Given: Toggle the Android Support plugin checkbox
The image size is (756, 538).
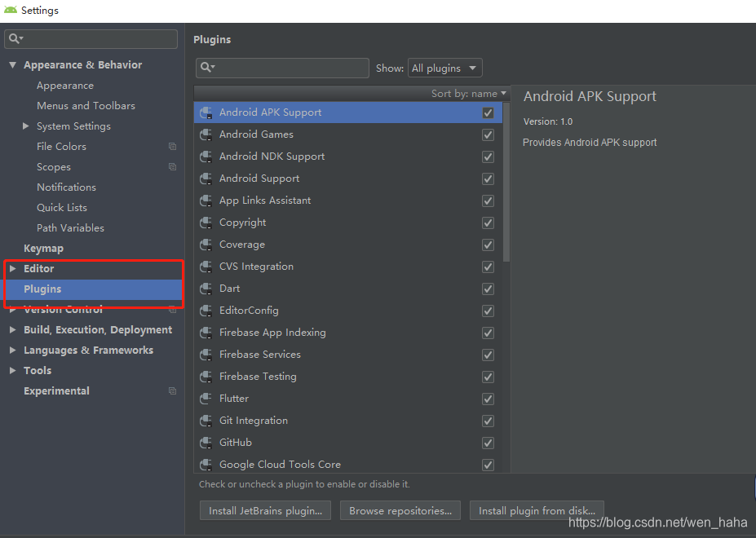Looking at the screenshot, I should [488, 179].
